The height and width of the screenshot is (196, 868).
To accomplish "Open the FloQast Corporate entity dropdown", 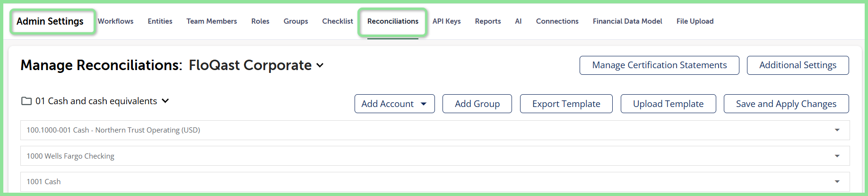I will 256,65.
